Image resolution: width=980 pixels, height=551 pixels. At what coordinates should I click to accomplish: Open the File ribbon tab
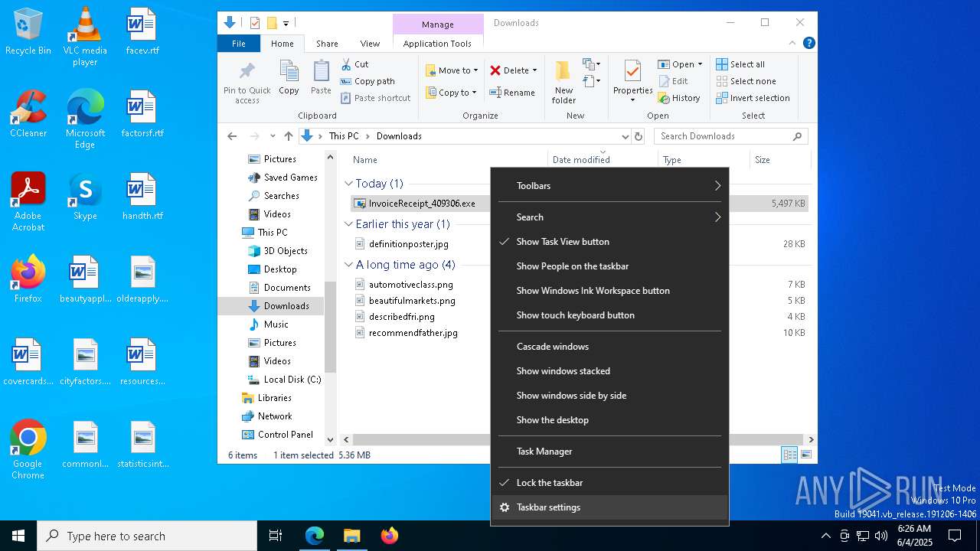pyautogui.click(x=239, y=44)
